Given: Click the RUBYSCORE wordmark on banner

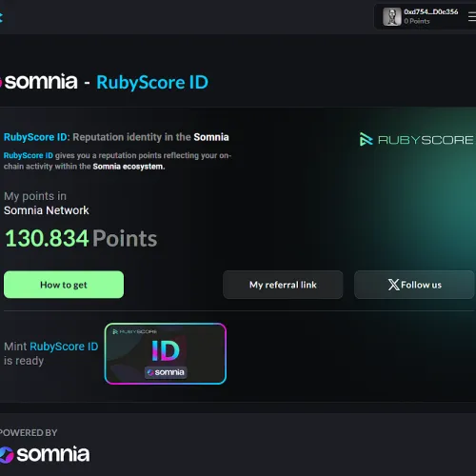Looking at the screenshot, I should point(426,140).
